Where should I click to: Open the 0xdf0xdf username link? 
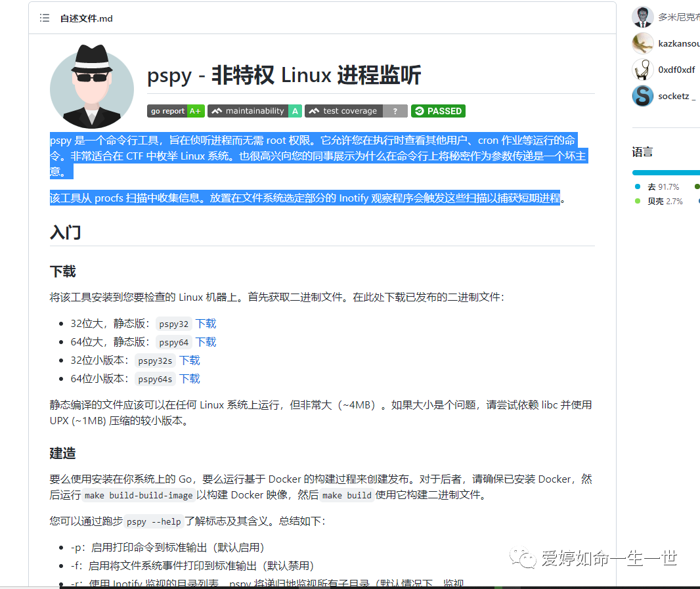tap(676, 70)
